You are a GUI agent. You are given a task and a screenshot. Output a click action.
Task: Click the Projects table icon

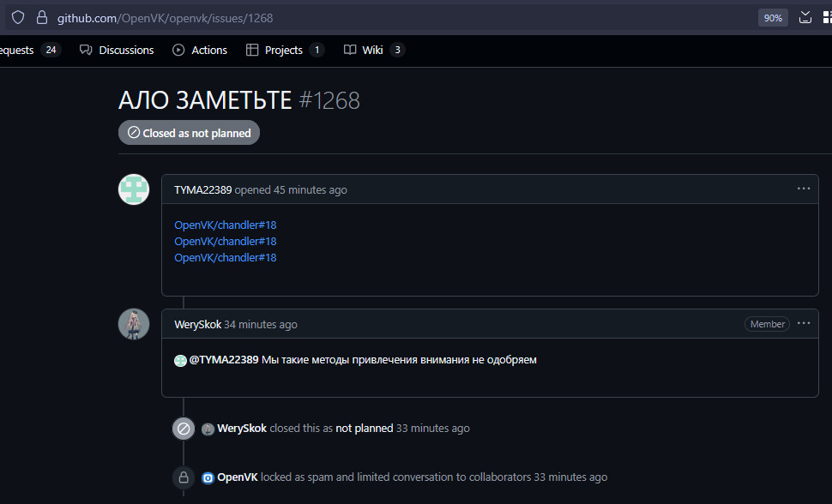(x=252, y=50)
